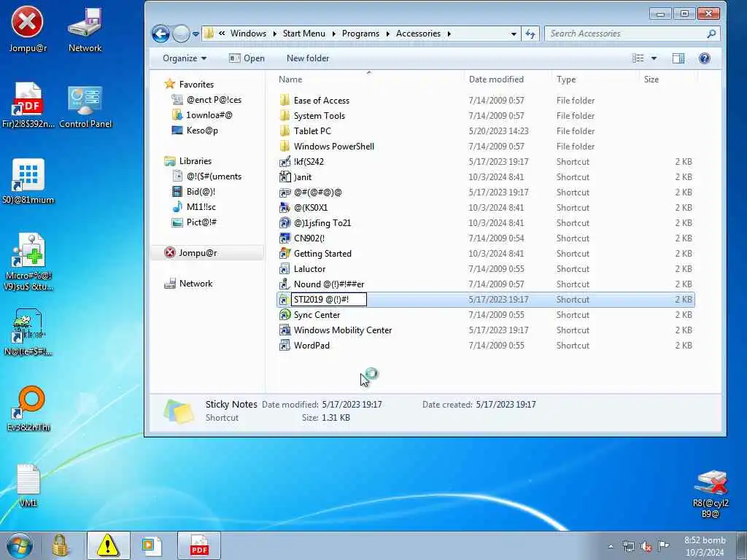
Task: Open the PDF desktop shortcut
Action: tap(28, 106)
